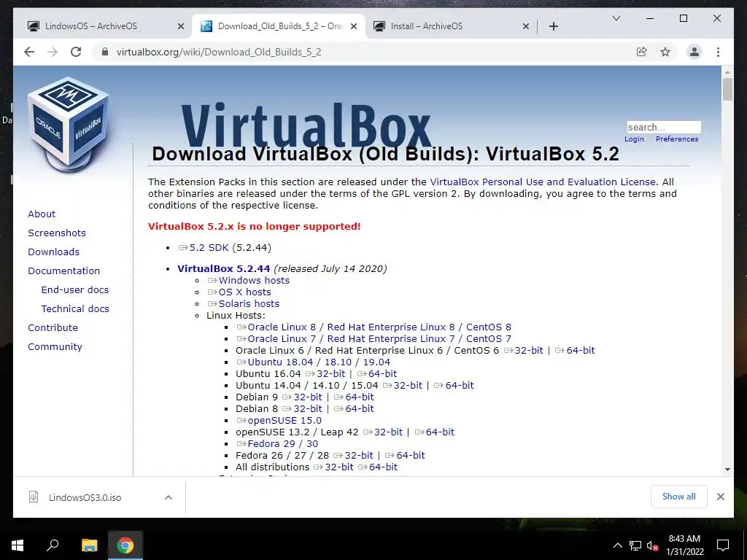Image resolution: width=747 pixels, height=560 pixels.
Task: Open Technical docs sidebar link
Action: point(75,309)
